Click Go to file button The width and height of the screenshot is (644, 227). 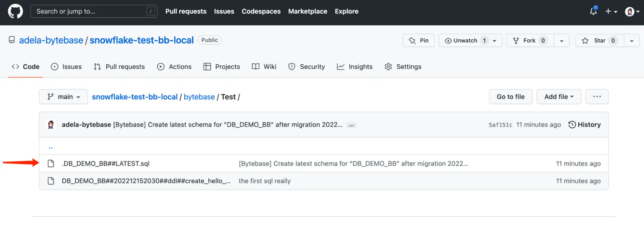[x=511, y=97]
